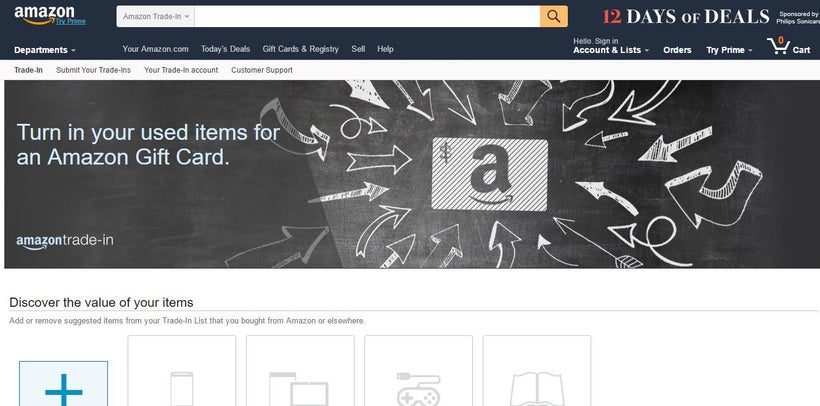Image resolution: width=820 pixels, height=406 pixels.
Task: Open Your Trade-In account tab
Action: click(x=181, y=70)
